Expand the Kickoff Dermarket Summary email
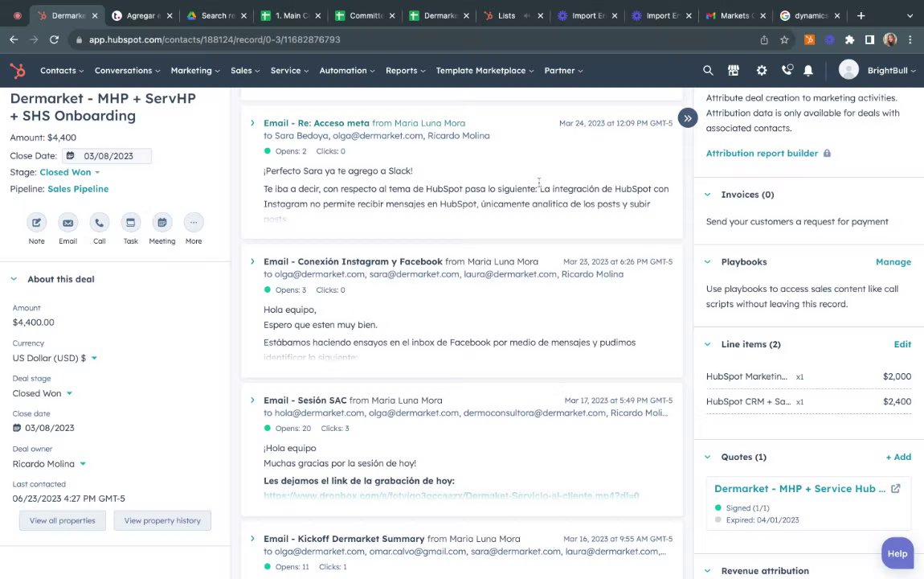Image resolution: width=924 pixels, height=579 pixels. point(253,539)
